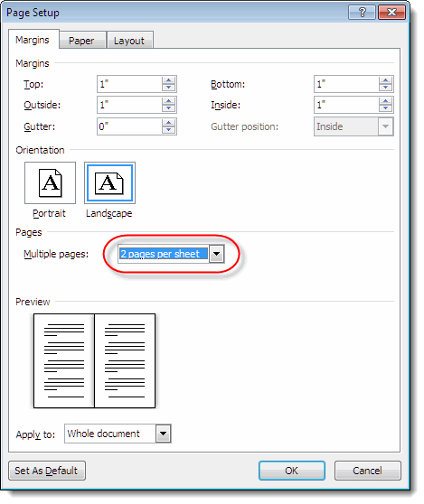Click the OK button
424x504 pixels.
(x=292, y=471)
